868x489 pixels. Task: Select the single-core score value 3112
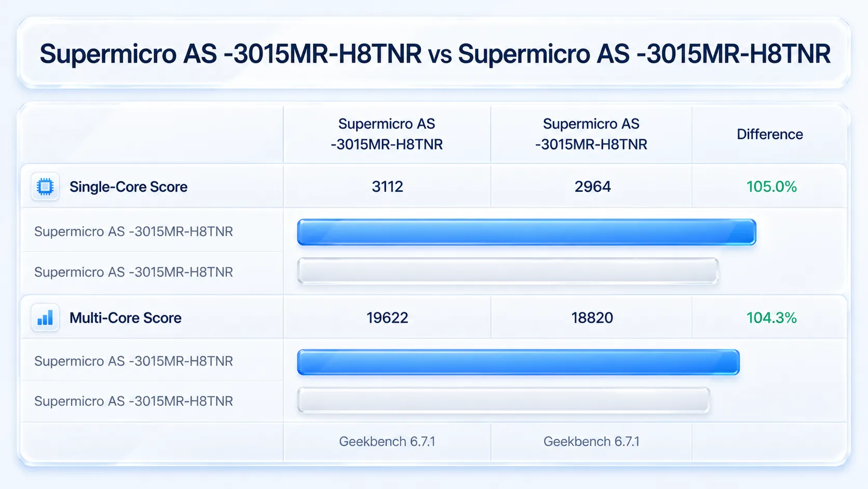[387, 187]
